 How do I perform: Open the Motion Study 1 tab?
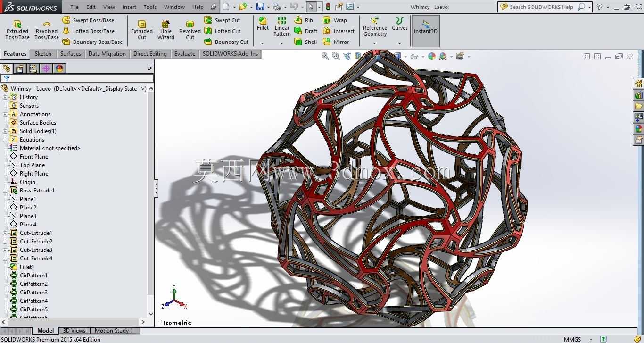[114, 331]
